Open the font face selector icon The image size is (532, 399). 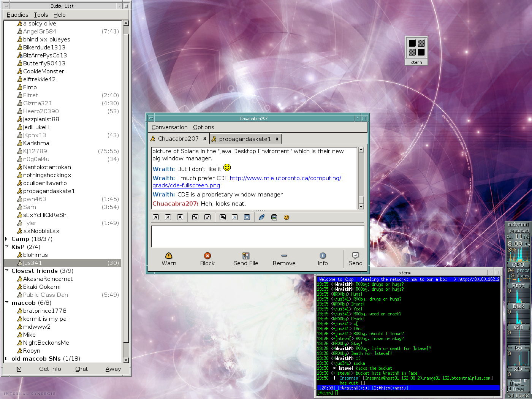(223, 217)
